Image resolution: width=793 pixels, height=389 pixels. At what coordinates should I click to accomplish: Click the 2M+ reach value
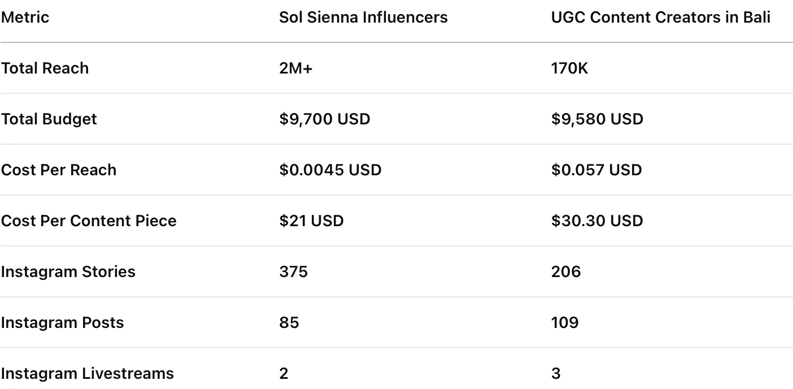296,68
